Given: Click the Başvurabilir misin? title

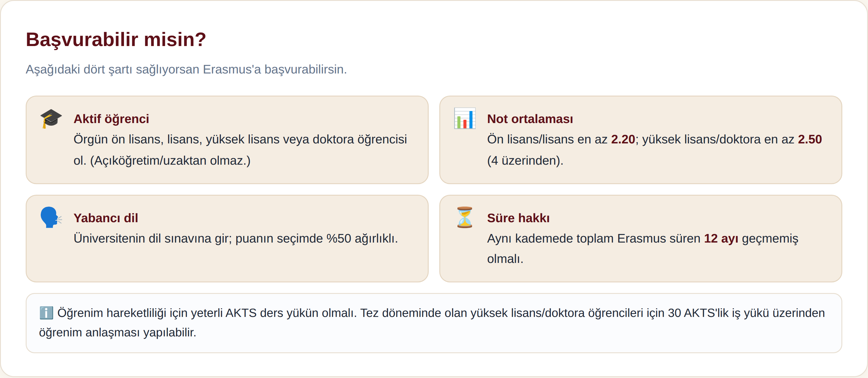Looking at the screenshot, I should coord(116,40).
